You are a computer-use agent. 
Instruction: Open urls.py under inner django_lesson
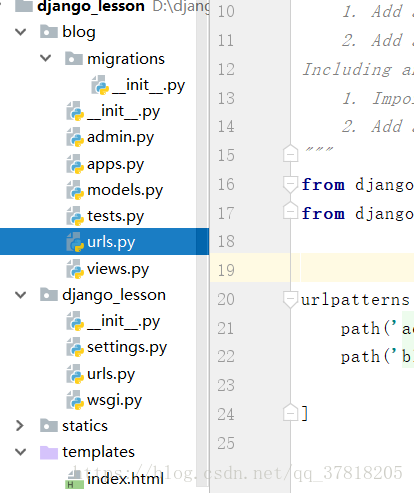[111, 374]
